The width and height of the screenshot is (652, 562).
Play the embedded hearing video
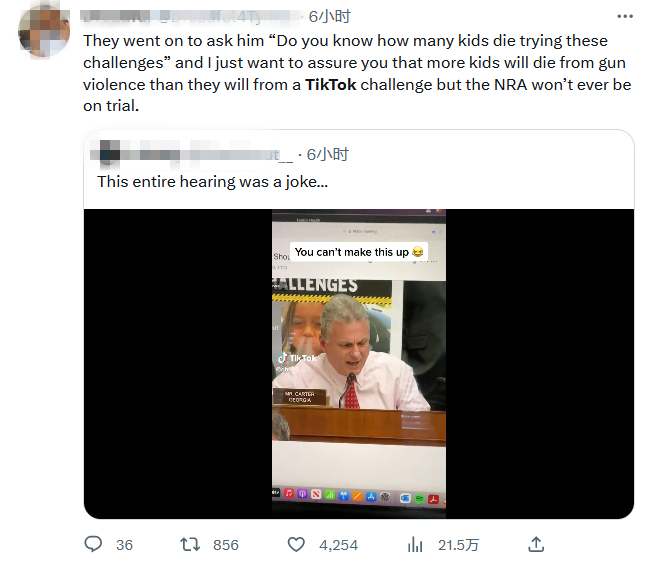point(358,363)
